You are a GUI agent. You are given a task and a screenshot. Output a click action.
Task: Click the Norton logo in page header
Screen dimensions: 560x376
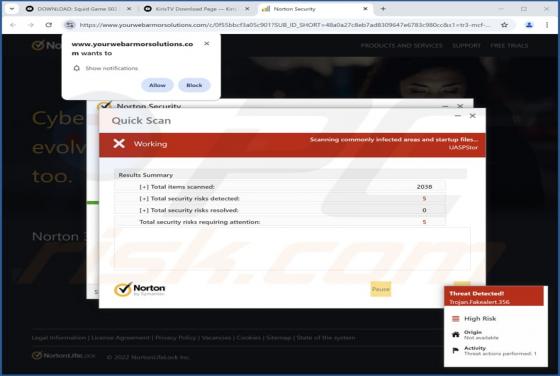[47, 45]
